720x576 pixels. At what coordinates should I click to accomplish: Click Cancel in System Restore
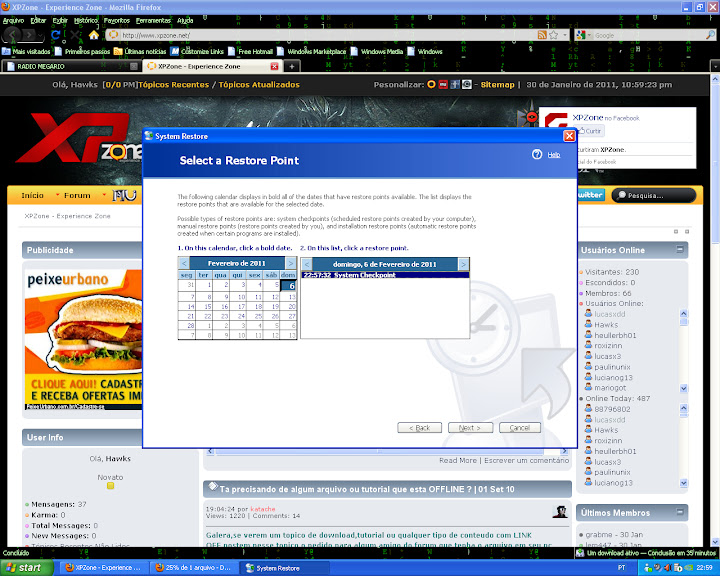pos(520,428)
